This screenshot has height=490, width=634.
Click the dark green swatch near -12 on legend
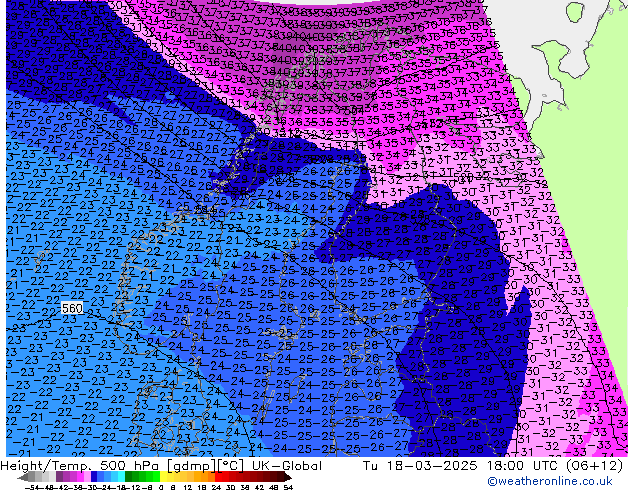[x=128, y=477]
